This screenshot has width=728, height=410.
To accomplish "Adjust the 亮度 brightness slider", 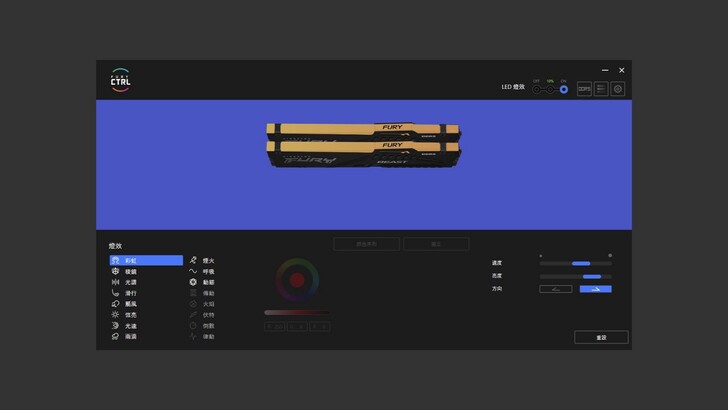I will pyautogui.click(x=576, y=276).
